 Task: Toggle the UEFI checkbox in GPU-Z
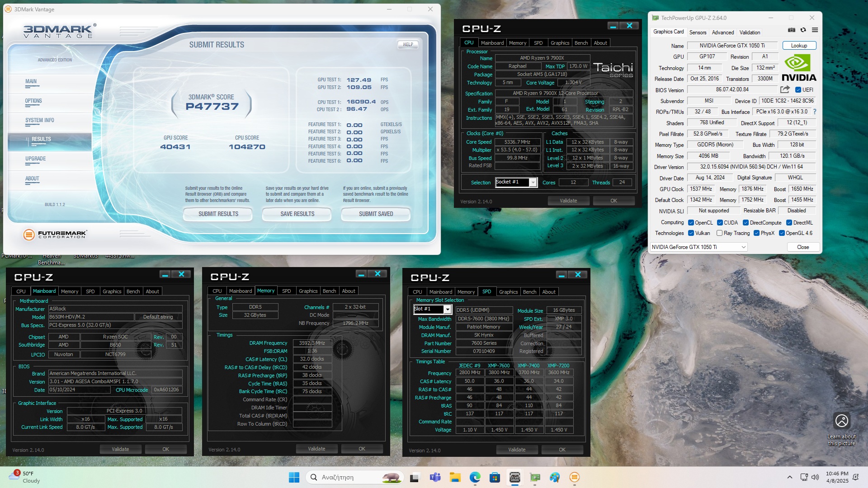tap(798, 90)
